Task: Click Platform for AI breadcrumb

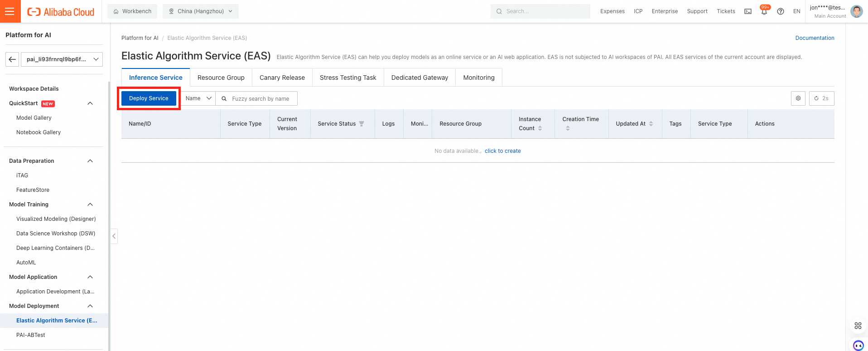Action: (140, 38)
